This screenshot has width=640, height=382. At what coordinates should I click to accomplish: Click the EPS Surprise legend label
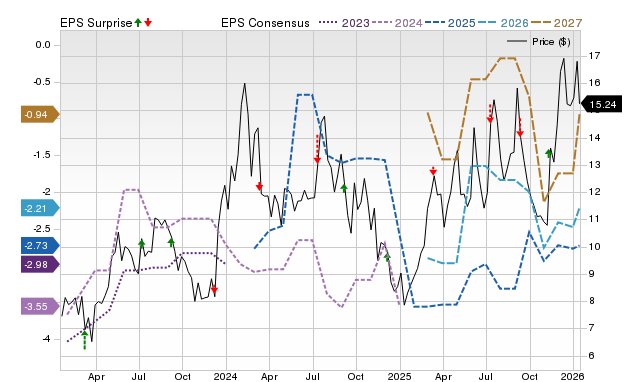click(x=96, y=23)
